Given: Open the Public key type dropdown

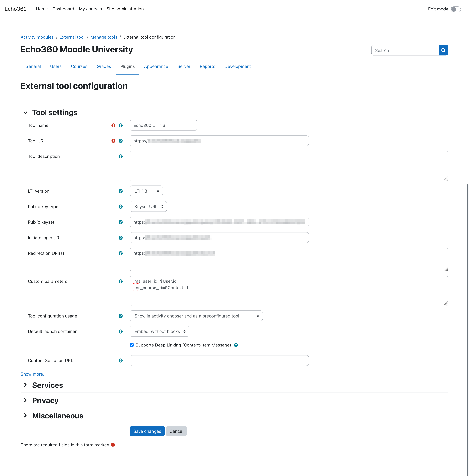Looking at the screenshot, I should coord(148,206).
